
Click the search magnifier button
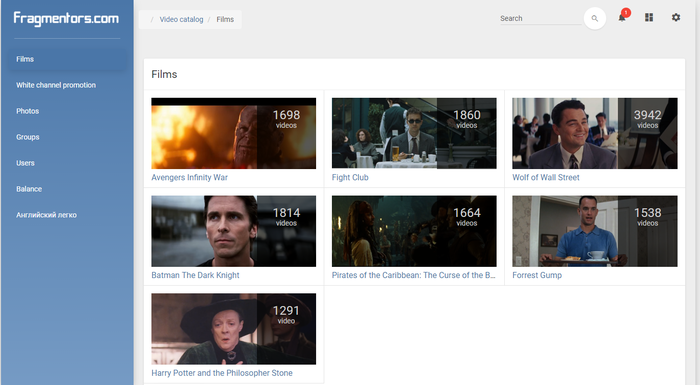[595, 18]
